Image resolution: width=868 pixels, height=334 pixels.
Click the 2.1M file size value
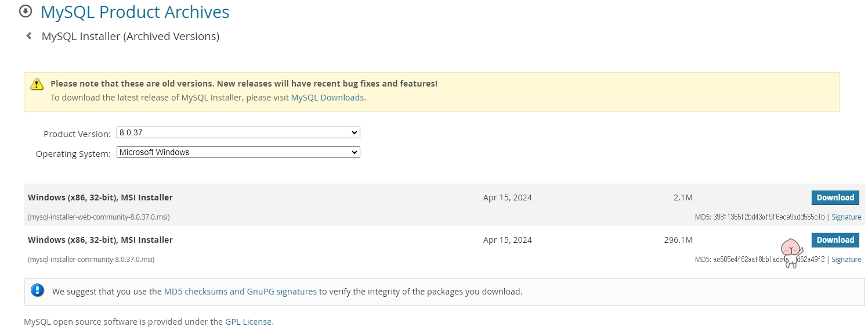tap(683, 197)
